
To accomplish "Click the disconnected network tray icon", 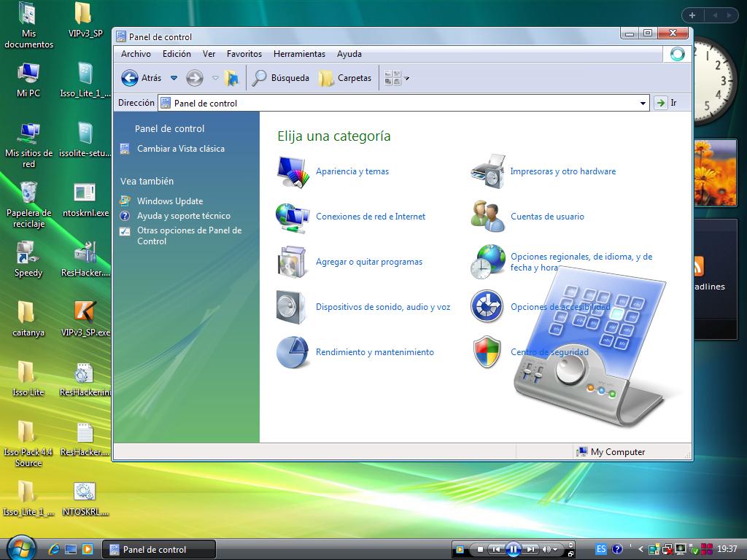I will 666,550.
